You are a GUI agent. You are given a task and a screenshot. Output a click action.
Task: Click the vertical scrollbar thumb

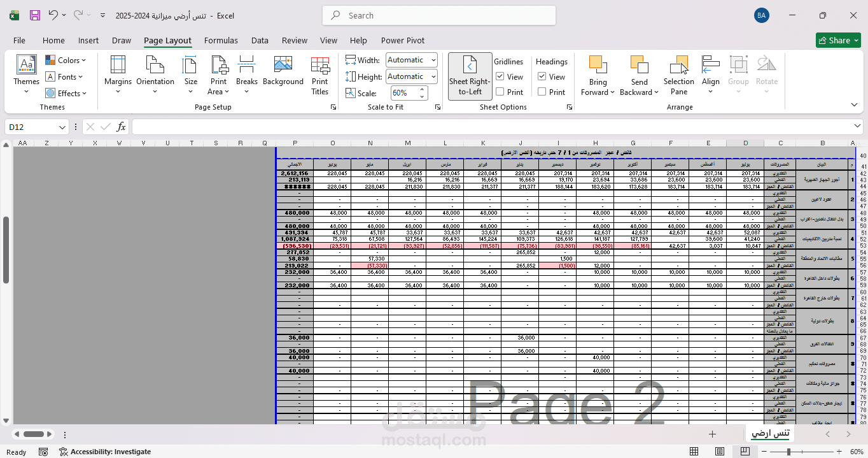click(x=6, y=250)
